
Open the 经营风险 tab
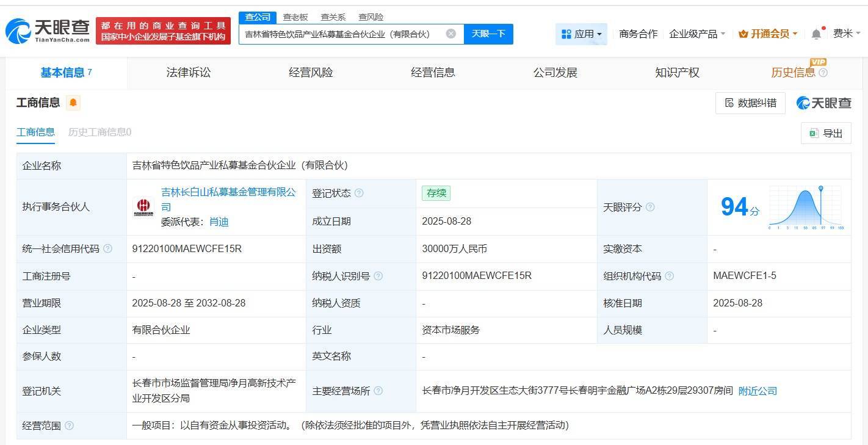click(x=311, y=73)
